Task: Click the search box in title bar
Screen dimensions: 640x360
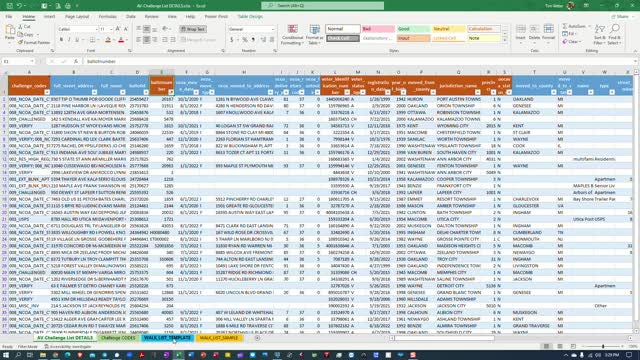Action: pyautogui.click(x=322, y=6)
